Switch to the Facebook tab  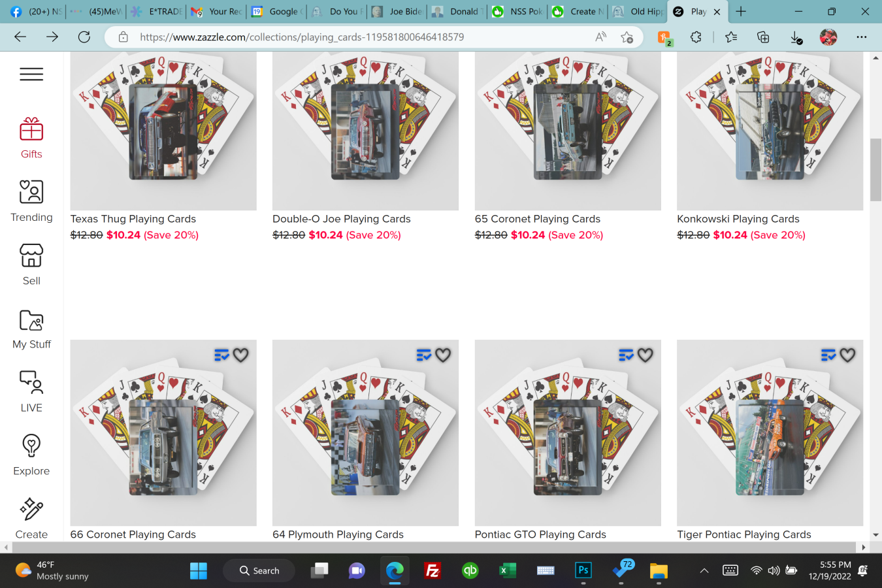point(36,11)
